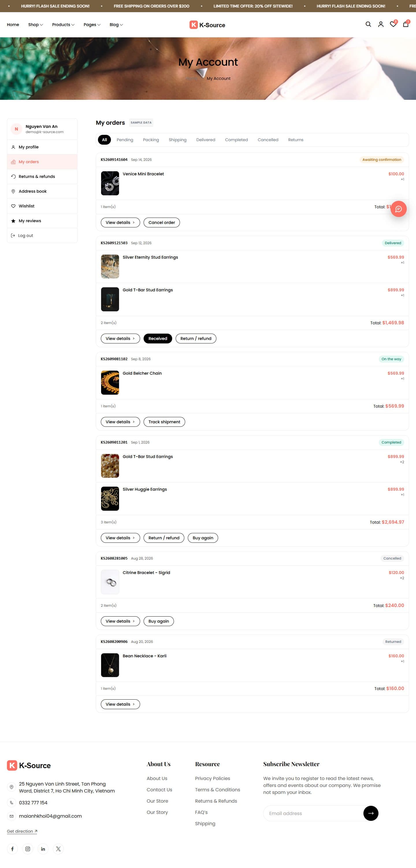Open the user account icon in header
Image resolution: width=416 pixels, height=868 pixels.
pos(381,24)
